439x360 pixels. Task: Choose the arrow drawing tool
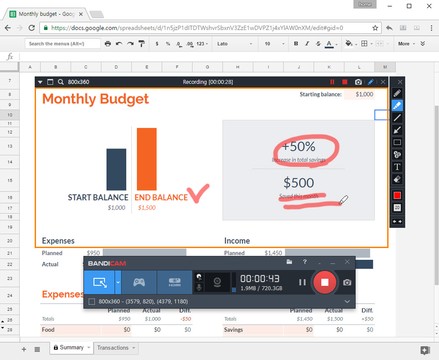click(x=397, y=130)
